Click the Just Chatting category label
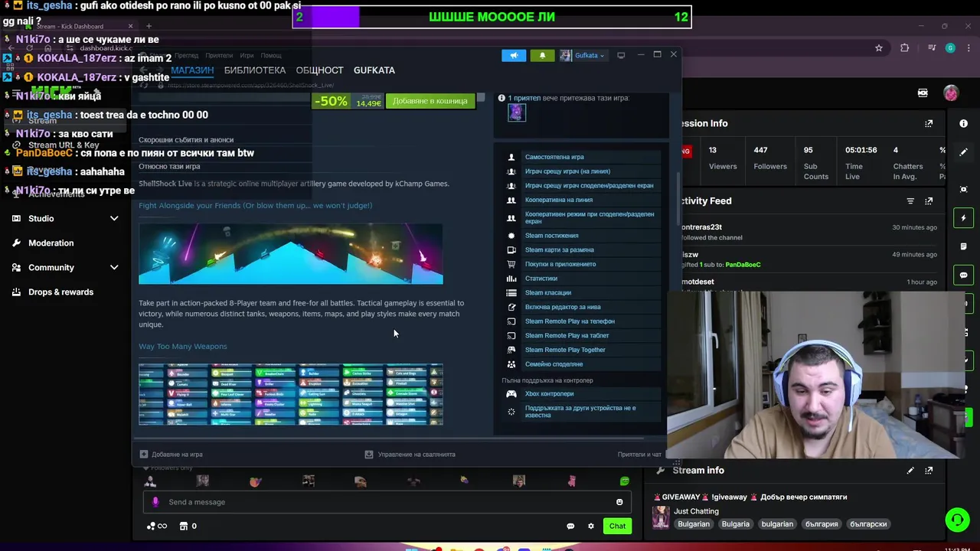Screen dimensions: 980x551 [x=696, y=511]
